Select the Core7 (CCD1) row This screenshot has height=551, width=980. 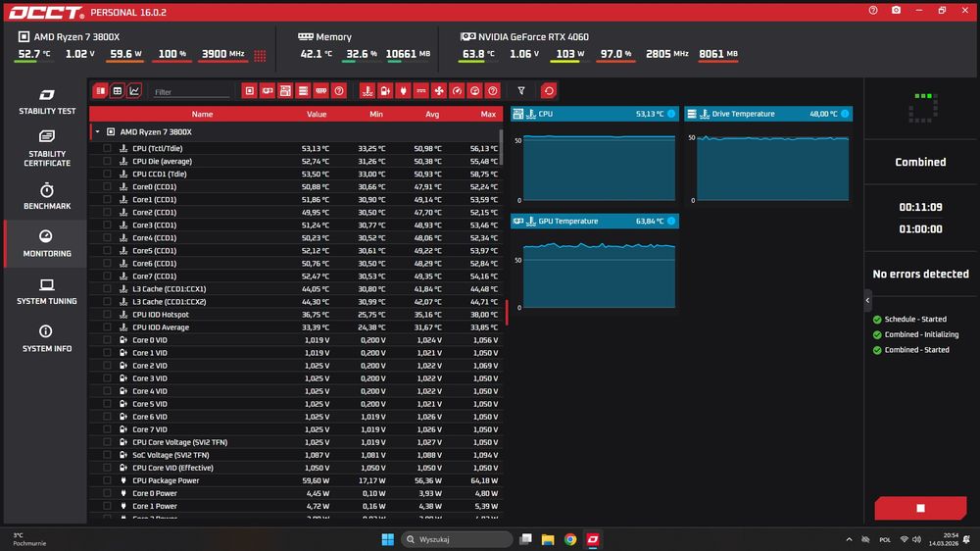pos(296,275)
